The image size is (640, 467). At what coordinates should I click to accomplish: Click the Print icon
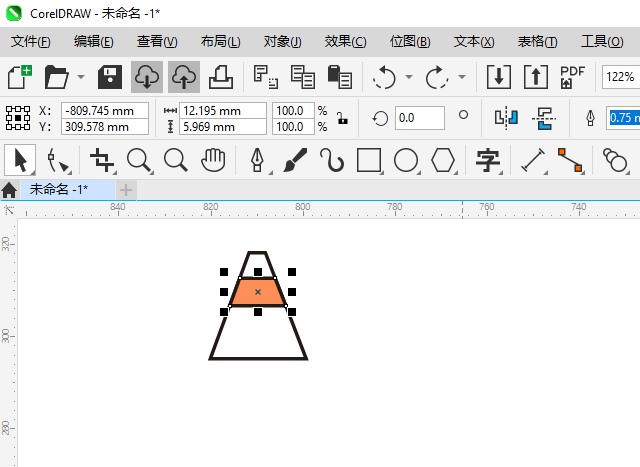pyautogui.click(x=221, y=77)
